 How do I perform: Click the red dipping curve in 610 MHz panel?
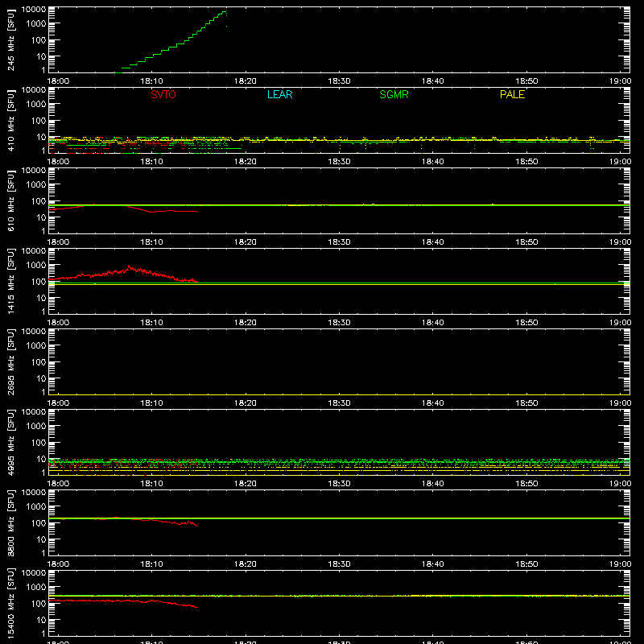point(163,211)
